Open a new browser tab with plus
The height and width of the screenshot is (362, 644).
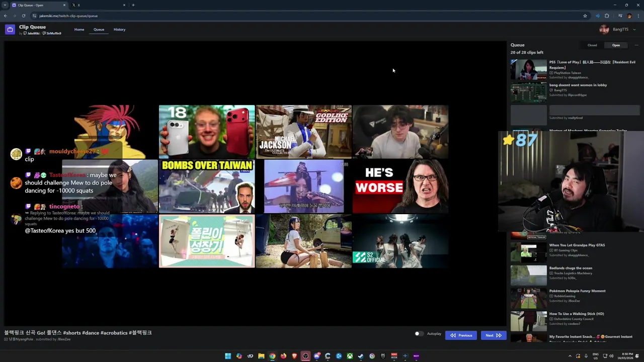pyautogui.click(x=133, y=5)
